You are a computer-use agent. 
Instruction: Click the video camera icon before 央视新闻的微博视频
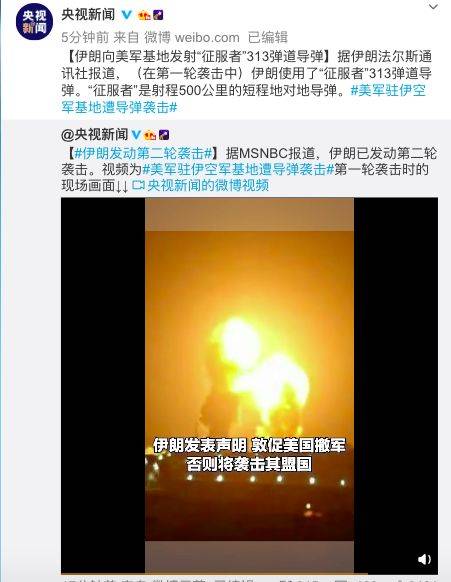tap(138, 184)
